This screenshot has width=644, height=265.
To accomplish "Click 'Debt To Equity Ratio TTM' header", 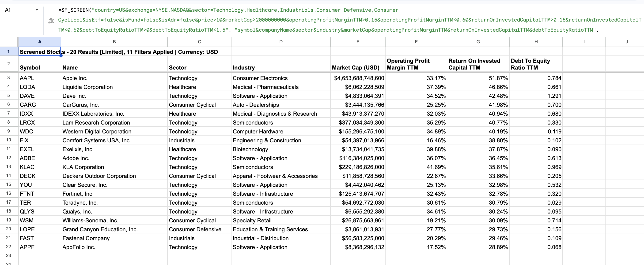I will coord(536,64).
